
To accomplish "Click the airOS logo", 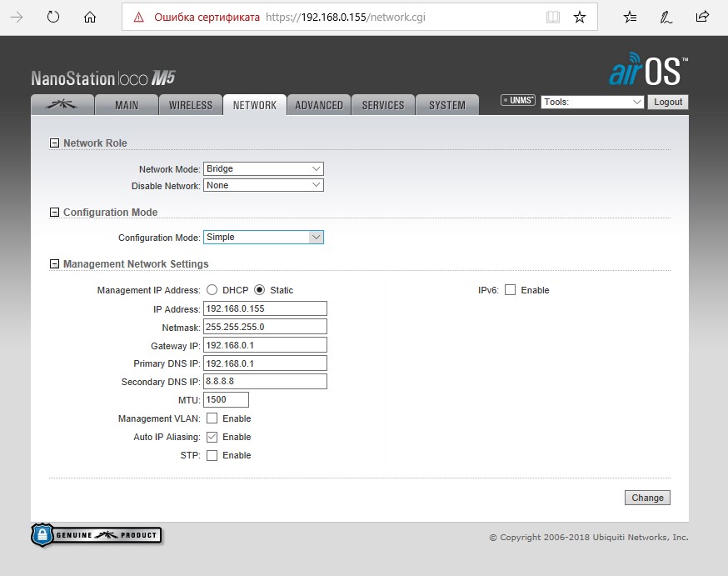I will [648, 69].
